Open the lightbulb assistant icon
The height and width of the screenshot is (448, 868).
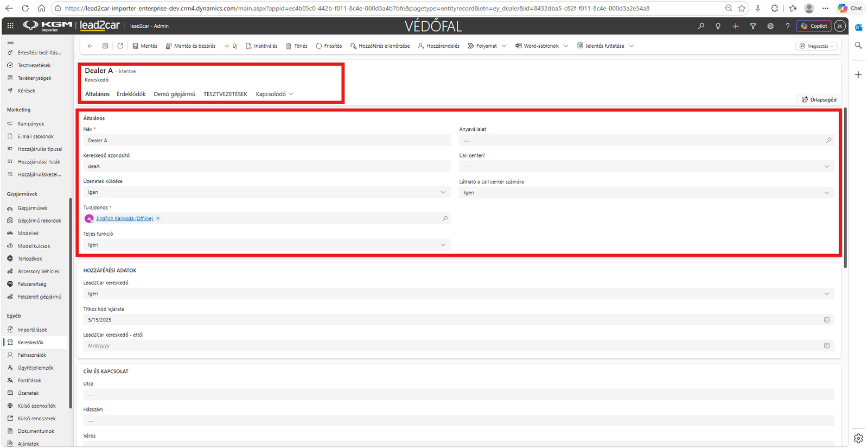tap(718, 26)
